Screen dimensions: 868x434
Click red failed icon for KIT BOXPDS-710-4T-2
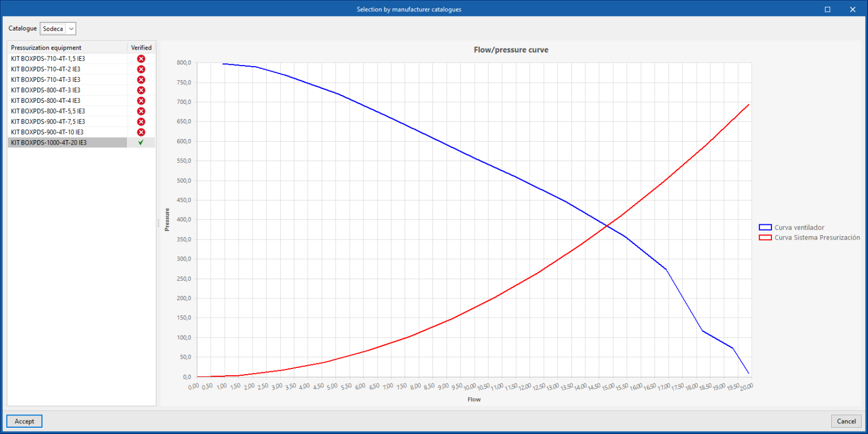point(141,69)
